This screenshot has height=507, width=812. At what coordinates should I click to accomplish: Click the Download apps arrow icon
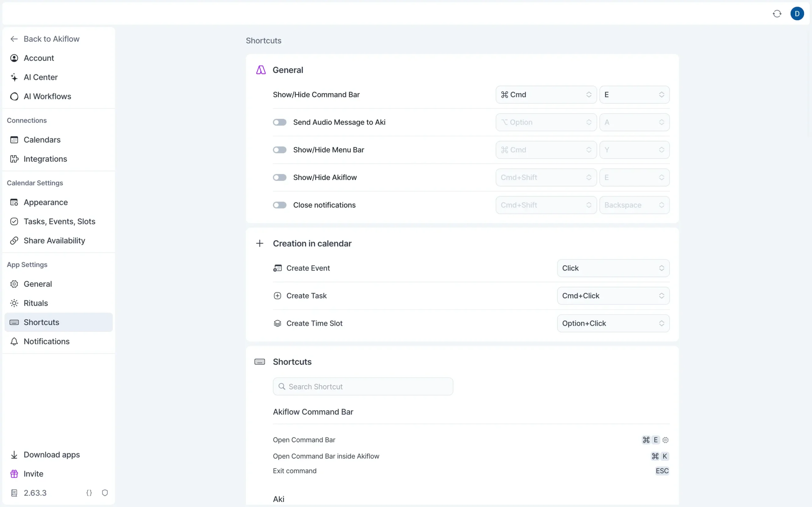coord(14,455)
